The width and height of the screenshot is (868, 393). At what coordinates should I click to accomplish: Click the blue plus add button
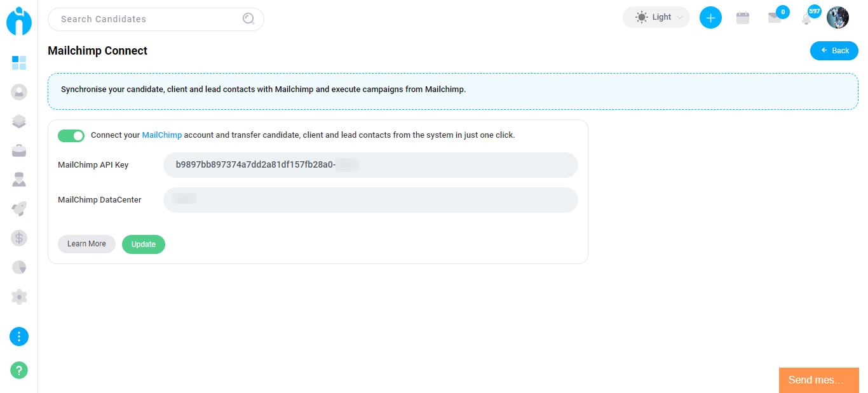tap(710, 18)
